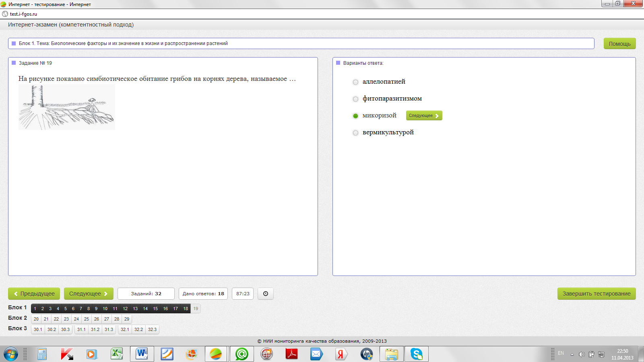Image resolution: width=644 pixels, height=362 pixels.
Task: Open the envelope mail taskbar icon
Action: pyautogui.click(x=316, y=354)
